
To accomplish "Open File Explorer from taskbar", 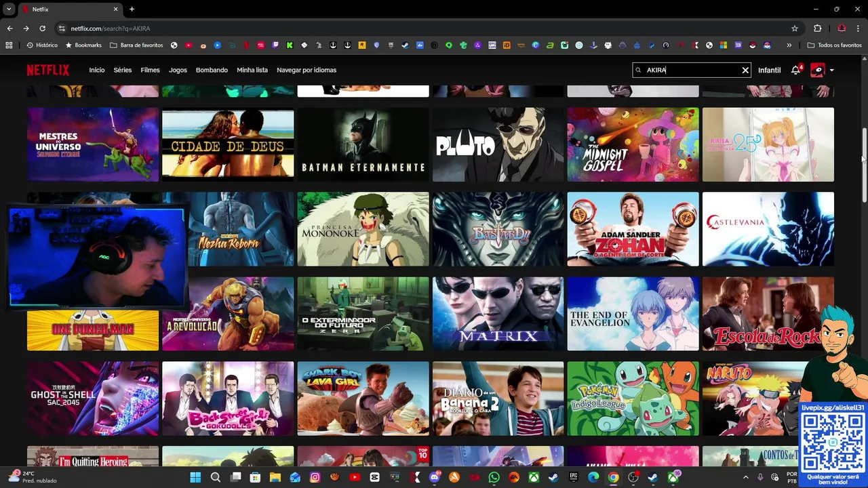I will click(x=275, y=477).
